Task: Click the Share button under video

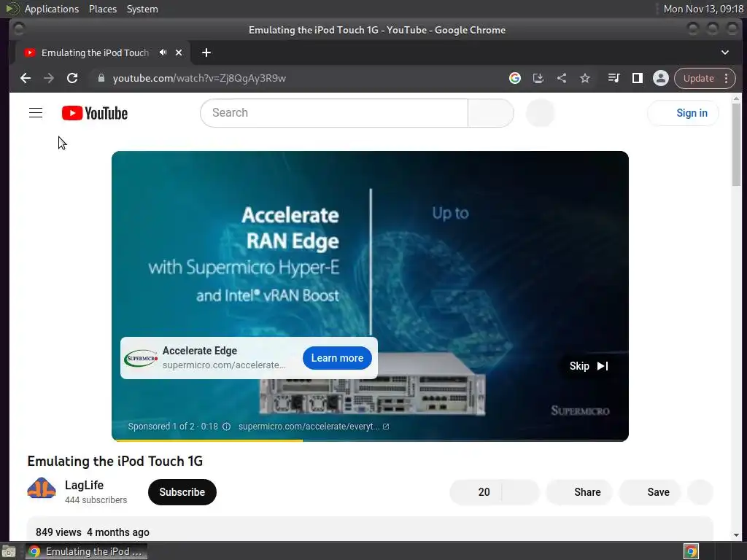Action: (x=579, y=492)
